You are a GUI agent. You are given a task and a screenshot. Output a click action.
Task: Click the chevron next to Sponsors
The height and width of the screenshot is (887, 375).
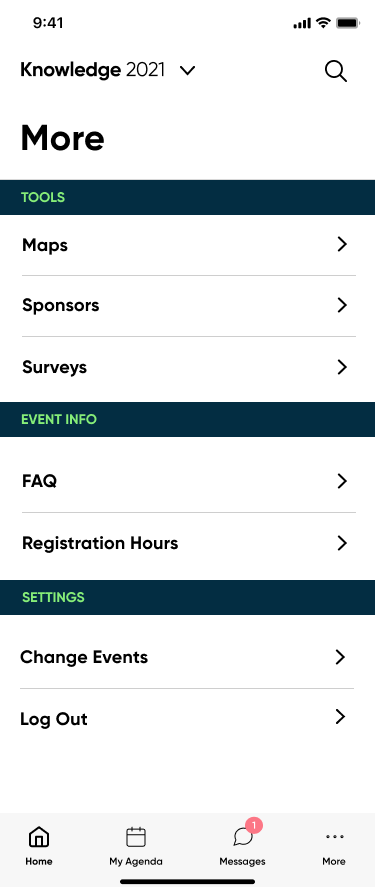342,305
